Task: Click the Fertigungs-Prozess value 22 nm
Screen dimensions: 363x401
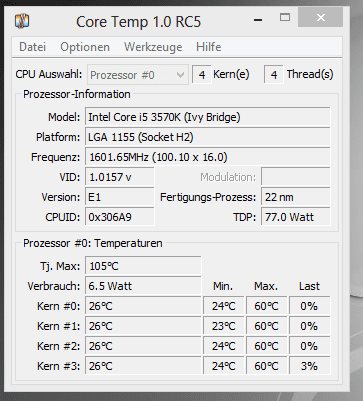Action: pyautogui.click(x=296, y=197)
